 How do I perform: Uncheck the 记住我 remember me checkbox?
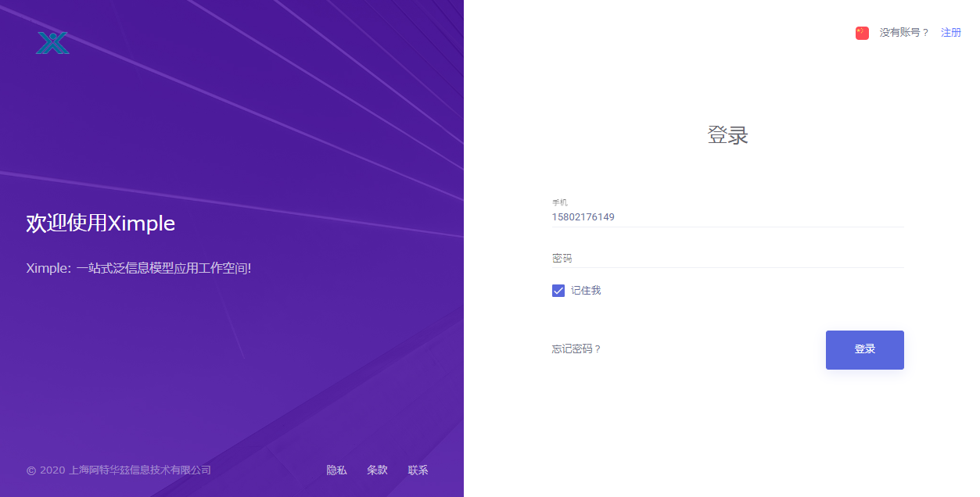[558, 291]
